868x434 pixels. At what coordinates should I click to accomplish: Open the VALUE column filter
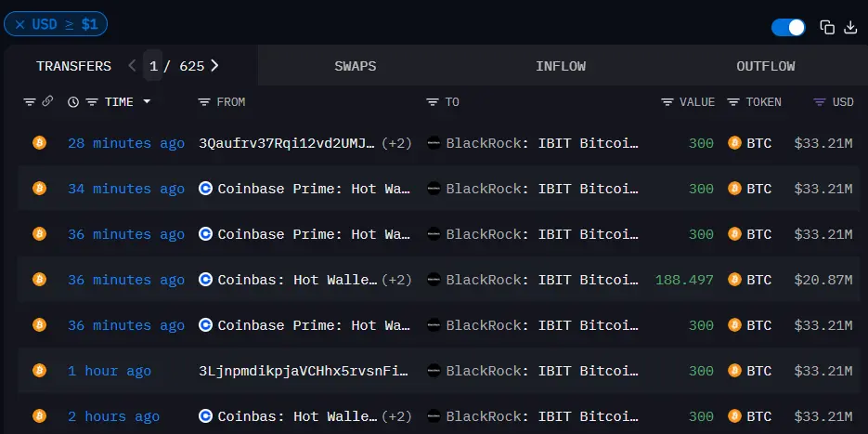[667, 102]
